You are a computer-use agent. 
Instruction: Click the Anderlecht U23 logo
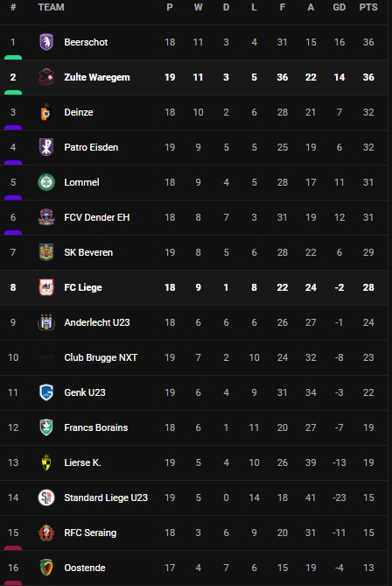coord(46,322)
